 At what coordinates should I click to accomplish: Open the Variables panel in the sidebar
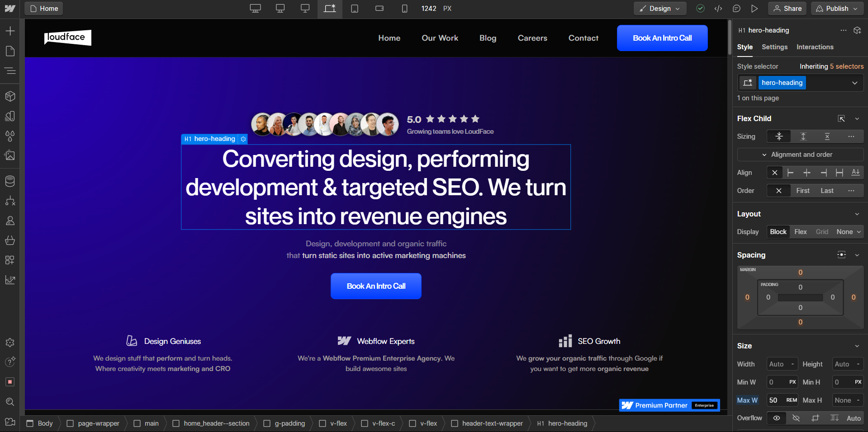(10, 116)
